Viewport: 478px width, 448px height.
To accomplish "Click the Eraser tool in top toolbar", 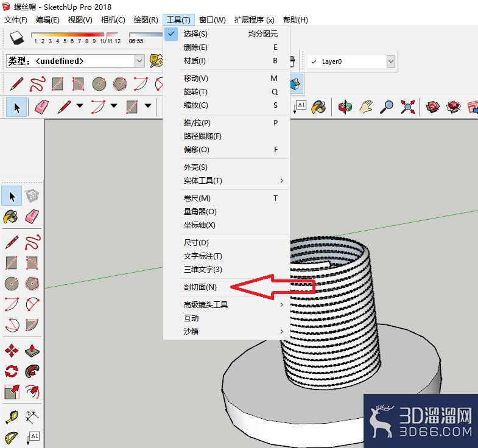I will coord(42,107).
